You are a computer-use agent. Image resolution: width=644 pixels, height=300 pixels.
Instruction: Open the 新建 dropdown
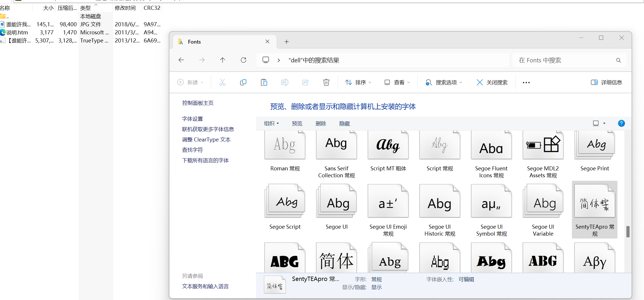click(190, 83)
